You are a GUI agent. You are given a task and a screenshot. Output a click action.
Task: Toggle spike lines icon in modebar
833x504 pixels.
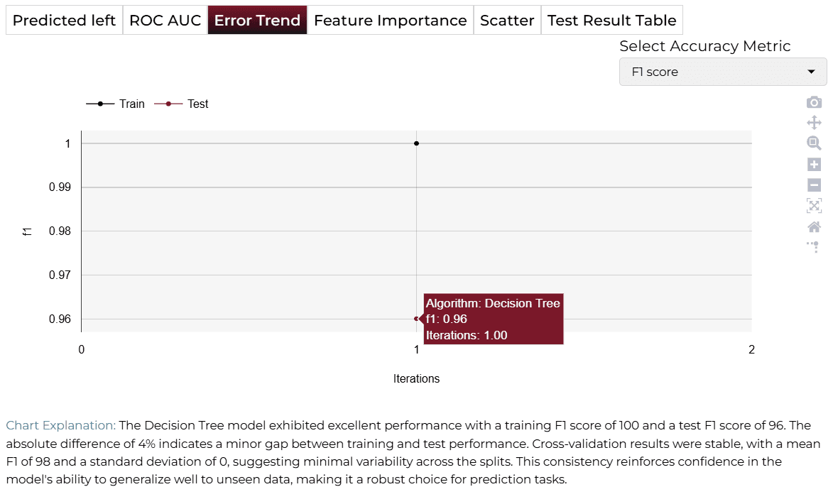(814, 247)
